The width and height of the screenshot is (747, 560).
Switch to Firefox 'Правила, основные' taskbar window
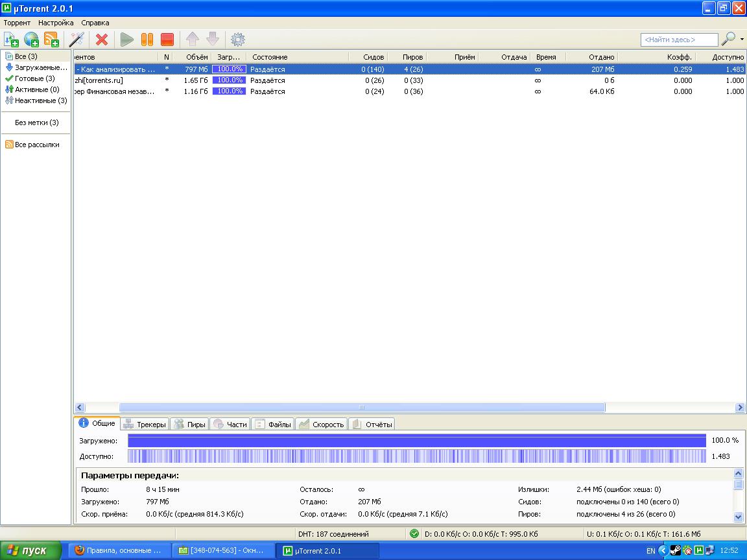tap(119, 550)
